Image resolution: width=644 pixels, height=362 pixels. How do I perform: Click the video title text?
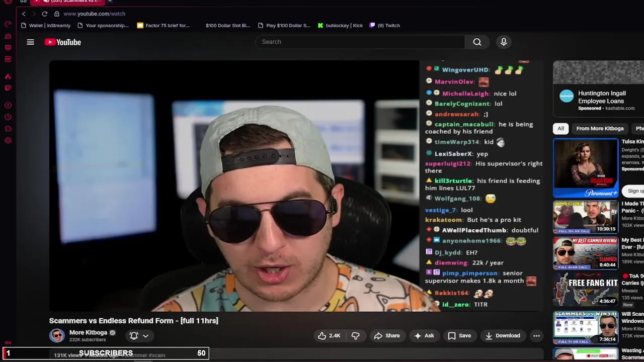pyautogui.click(x=133, y=321)
